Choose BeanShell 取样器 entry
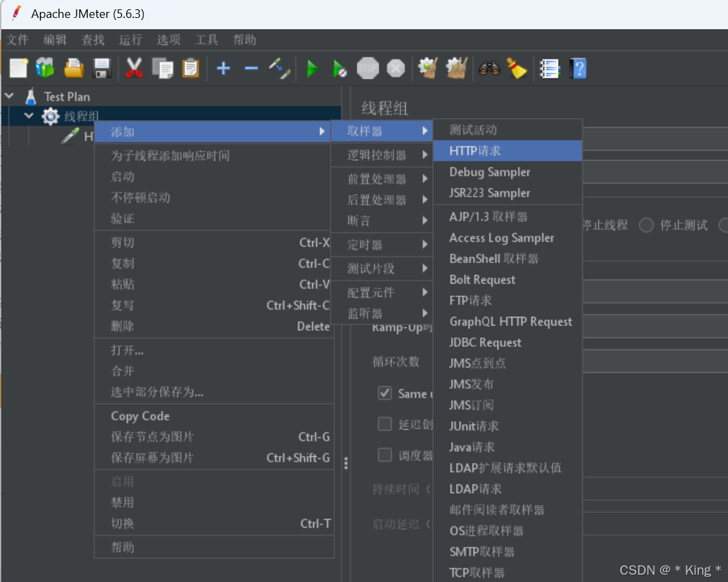Viewport: 728px width, 582px height. coord(507,258)
